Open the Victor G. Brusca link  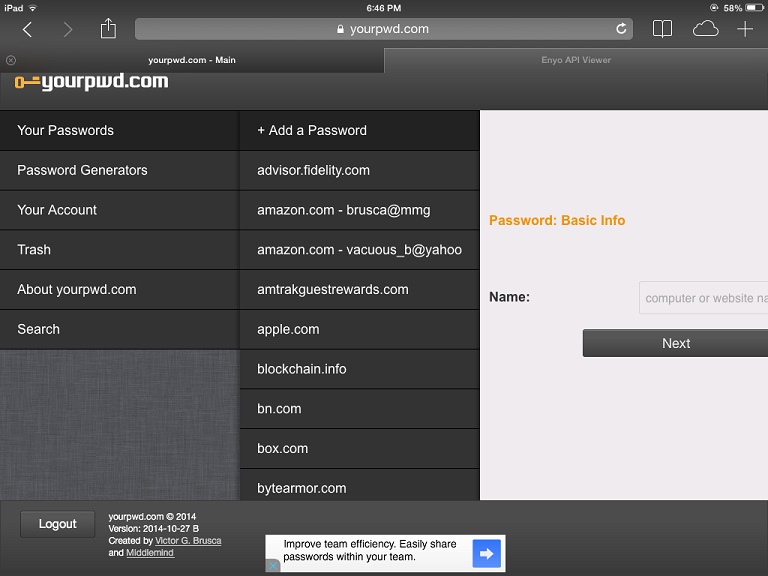(188, 541)
